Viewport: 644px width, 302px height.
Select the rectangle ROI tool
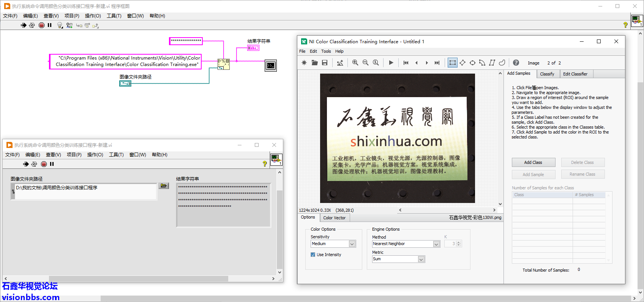point(452,63)
